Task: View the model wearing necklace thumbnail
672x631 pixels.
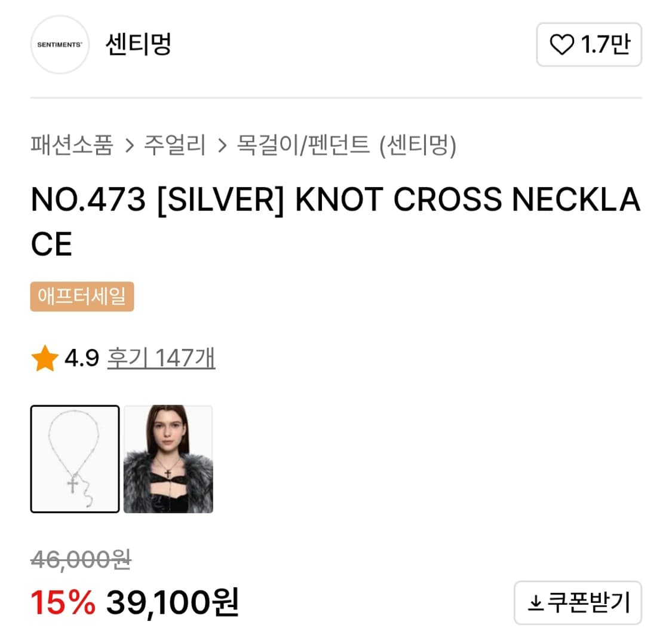Action: (x=168, y=459)
